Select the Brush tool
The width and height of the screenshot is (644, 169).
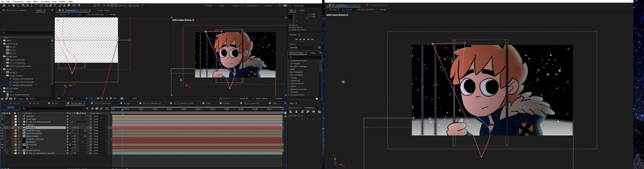coord(60,5)
